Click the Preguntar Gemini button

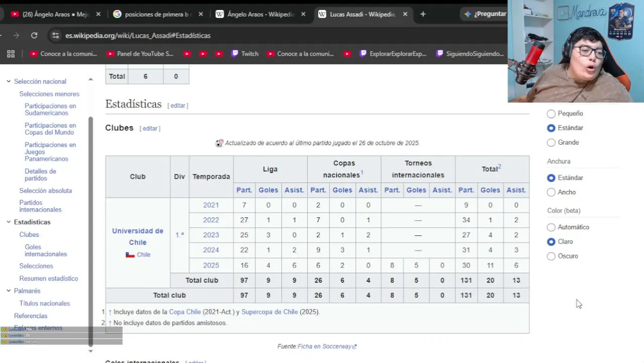coord(485,14)
